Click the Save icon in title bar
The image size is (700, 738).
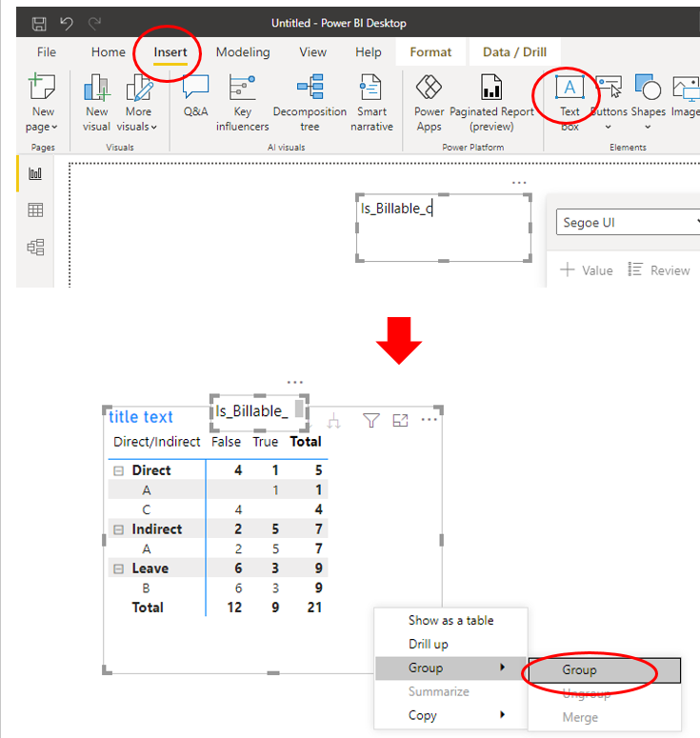[39, 23]
